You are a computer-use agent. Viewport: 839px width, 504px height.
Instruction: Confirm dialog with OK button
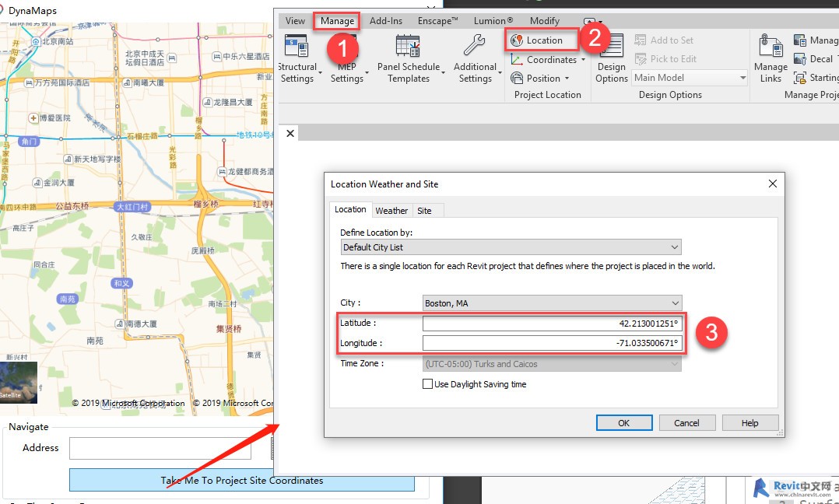click(x=624, y=423)
